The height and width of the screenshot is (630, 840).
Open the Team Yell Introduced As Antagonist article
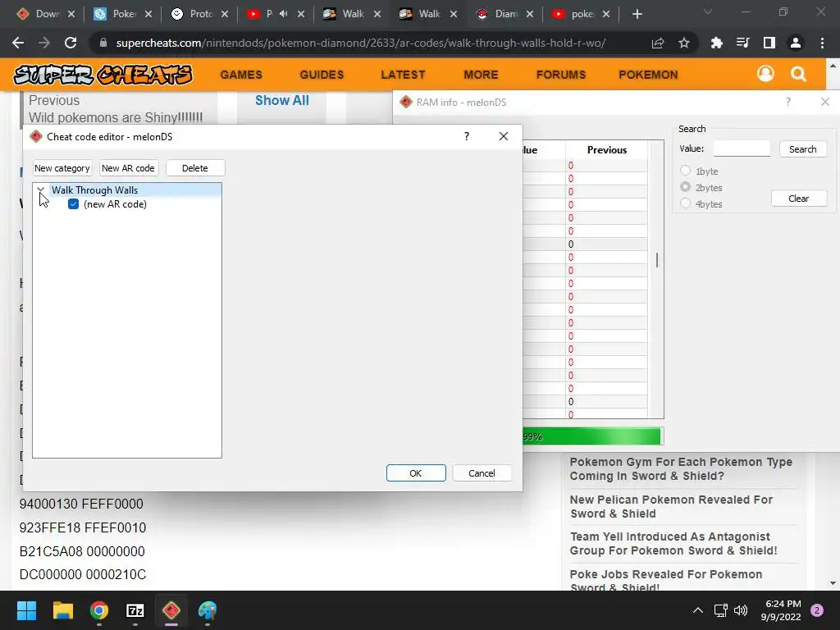(673, 543)
